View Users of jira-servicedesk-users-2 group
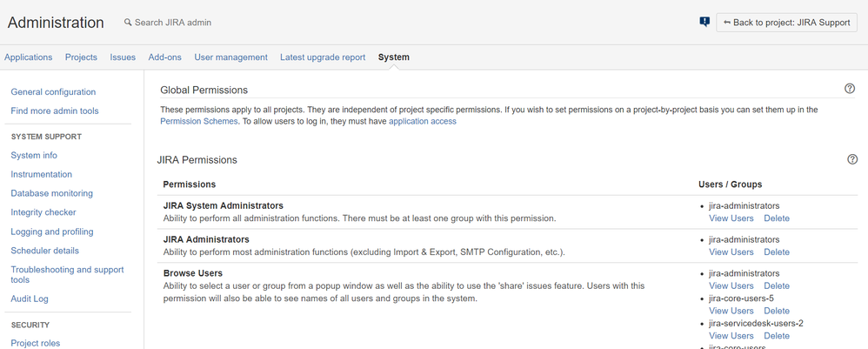 731,336
